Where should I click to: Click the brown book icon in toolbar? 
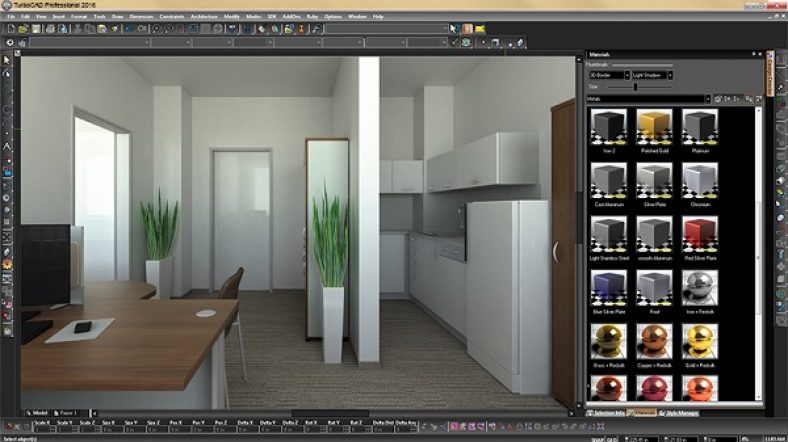467,29
